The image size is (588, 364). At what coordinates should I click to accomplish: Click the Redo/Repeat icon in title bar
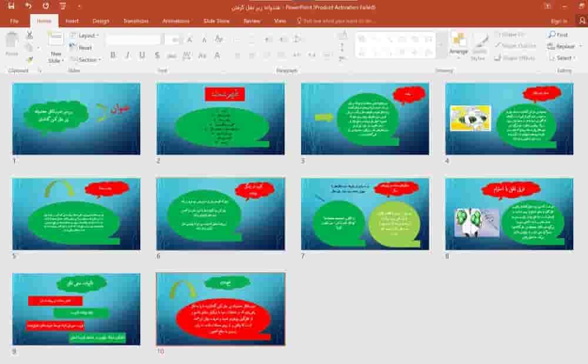point(46,6)
